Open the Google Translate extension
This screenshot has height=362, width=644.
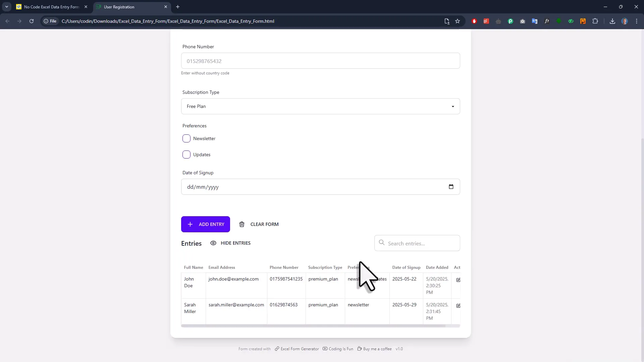(534, 21)
